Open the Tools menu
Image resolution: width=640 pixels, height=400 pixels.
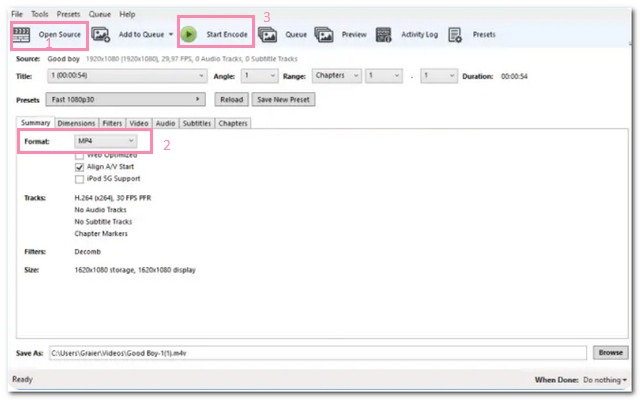coord(39,14)
